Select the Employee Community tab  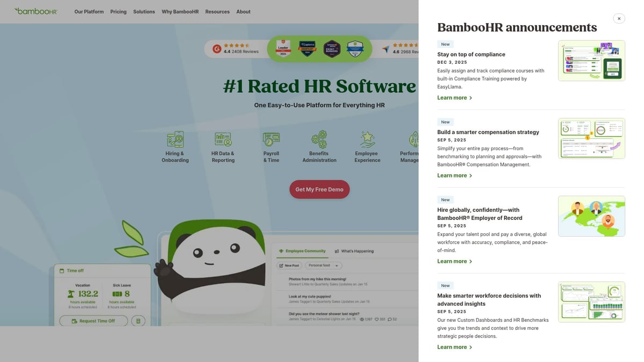[303, 250]
